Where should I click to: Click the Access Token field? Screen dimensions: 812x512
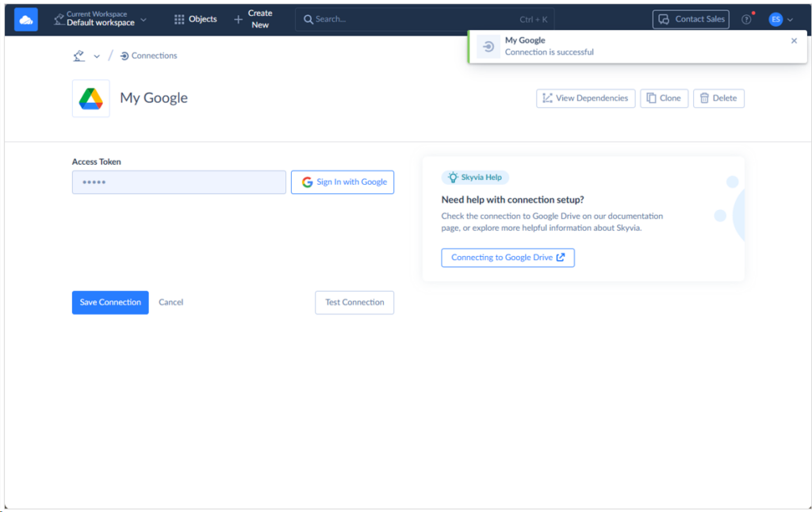click(x=178, y=182)
